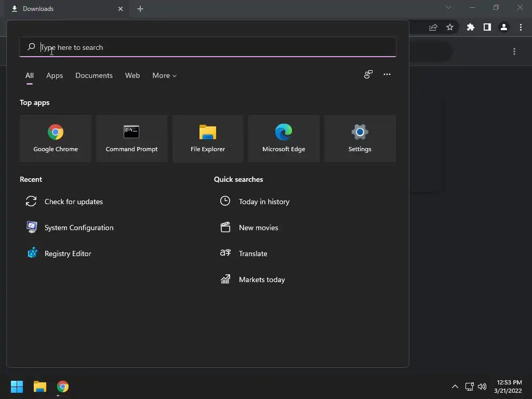The height and width of the screenshot is (399, 532).
Task: Bookmark page with the star icon
Action: (449, 27)
